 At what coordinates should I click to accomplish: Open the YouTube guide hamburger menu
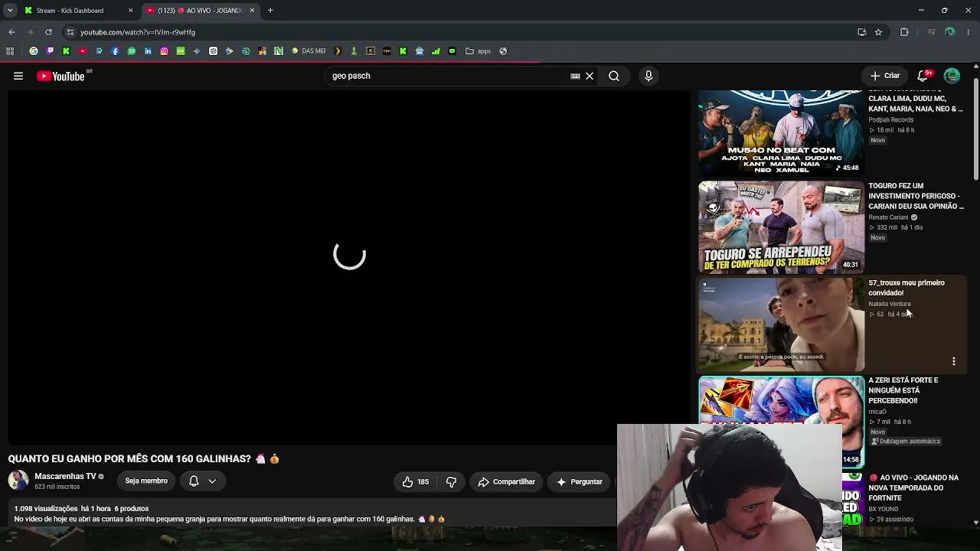[18, 76]
